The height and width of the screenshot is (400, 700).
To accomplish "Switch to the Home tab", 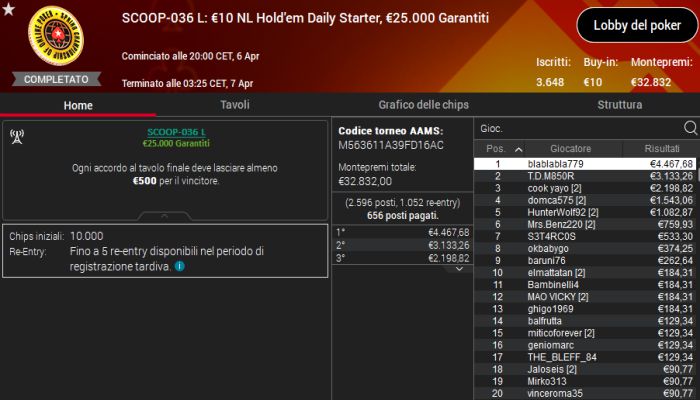I will pyautogui.click(x=78, y=105).
